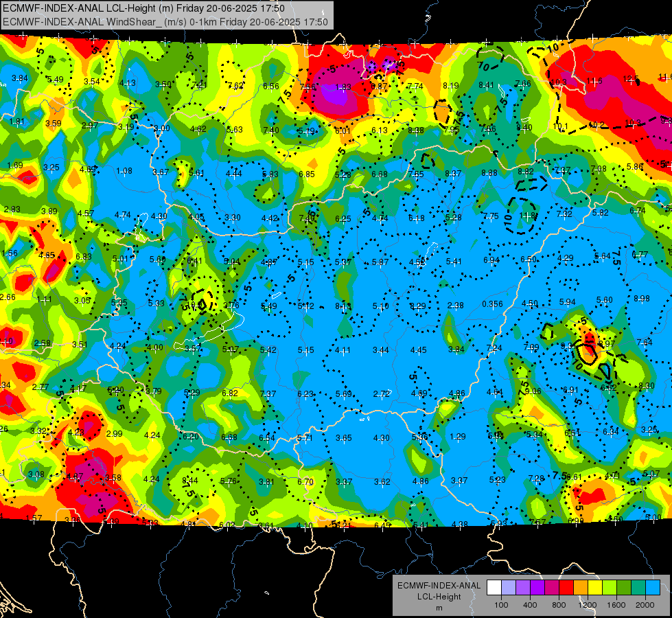This screenshot has width=672, height=618.
Task: Click the wind shear value 8.88
Action: point(489,173)
